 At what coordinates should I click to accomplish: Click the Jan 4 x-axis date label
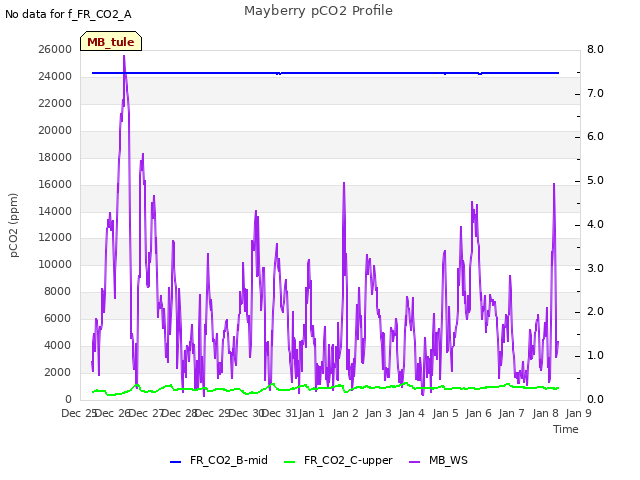click(411, 413)
